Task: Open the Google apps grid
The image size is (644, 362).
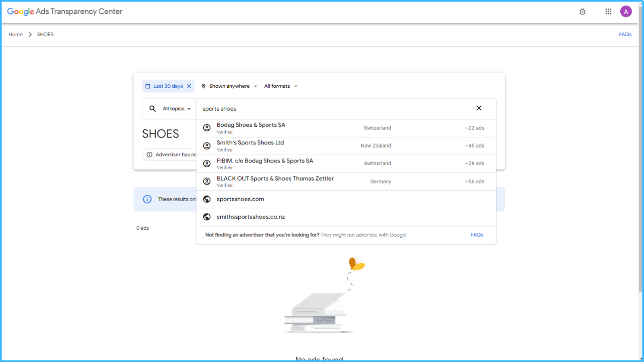Action: tap(608, 12)
